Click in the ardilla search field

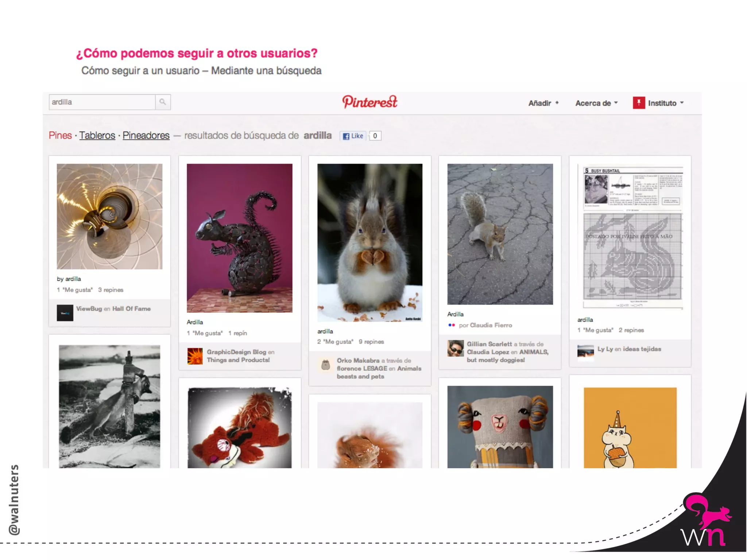(x=102, y=102)
